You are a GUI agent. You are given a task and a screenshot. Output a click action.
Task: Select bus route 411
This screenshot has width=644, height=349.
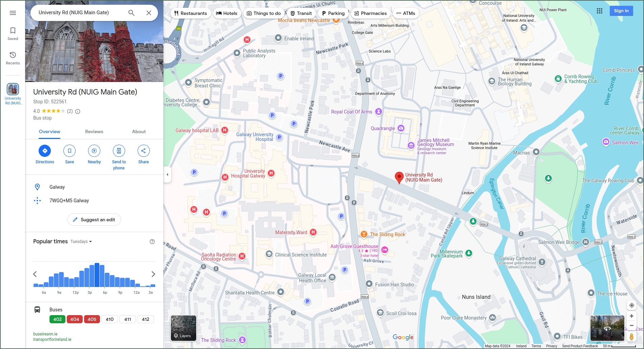pyautogui.click(x=127, y=319)
